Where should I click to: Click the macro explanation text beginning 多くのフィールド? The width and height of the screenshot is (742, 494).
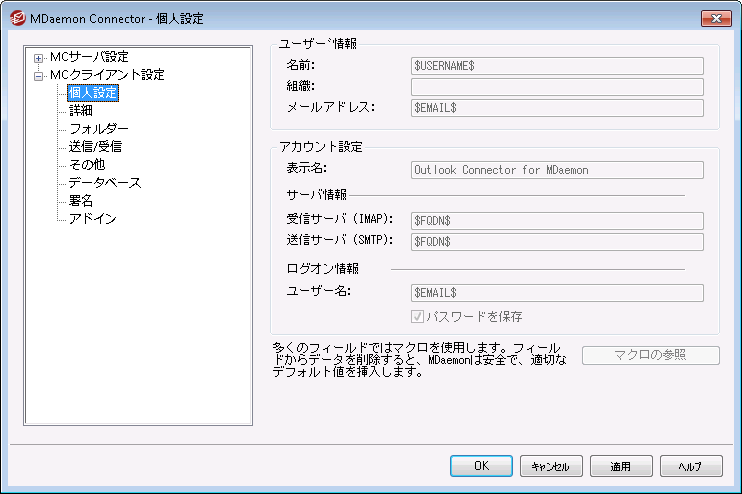click(x=419, y=360)
